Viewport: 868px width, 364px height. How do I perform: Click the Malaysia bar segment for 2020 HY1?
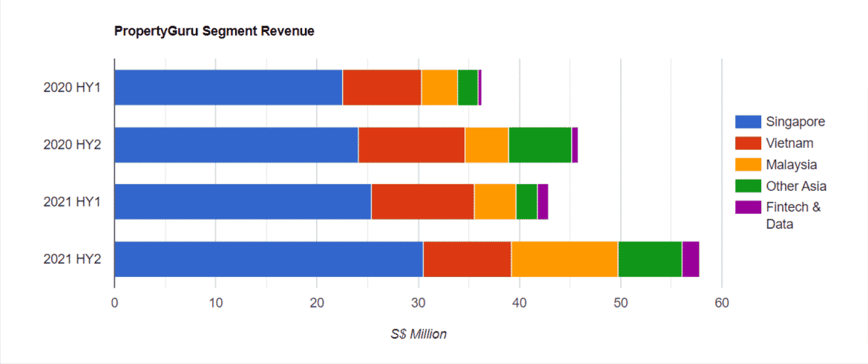[439, 88]
